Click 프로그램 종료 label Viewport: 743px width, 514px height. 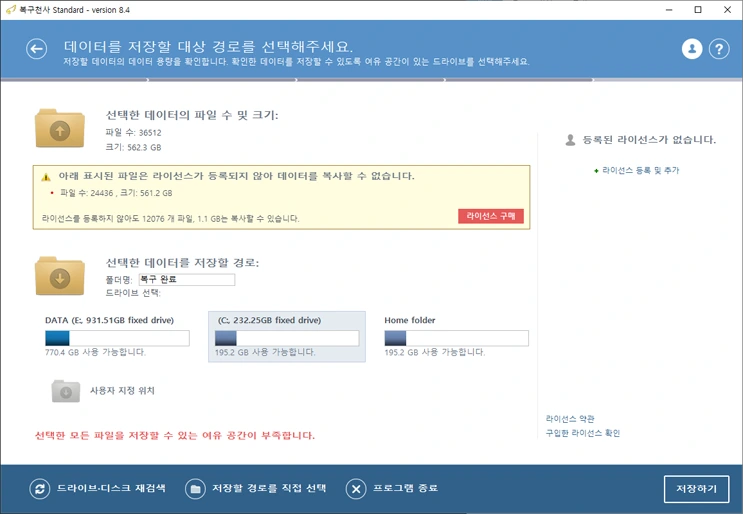(x=405, y=488)
